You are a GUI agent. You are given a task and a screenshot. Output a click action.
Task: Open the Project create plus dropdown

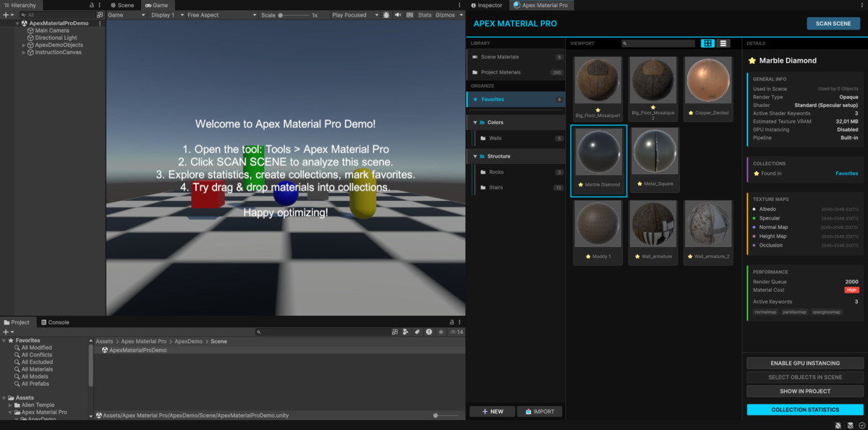point(7,332)
